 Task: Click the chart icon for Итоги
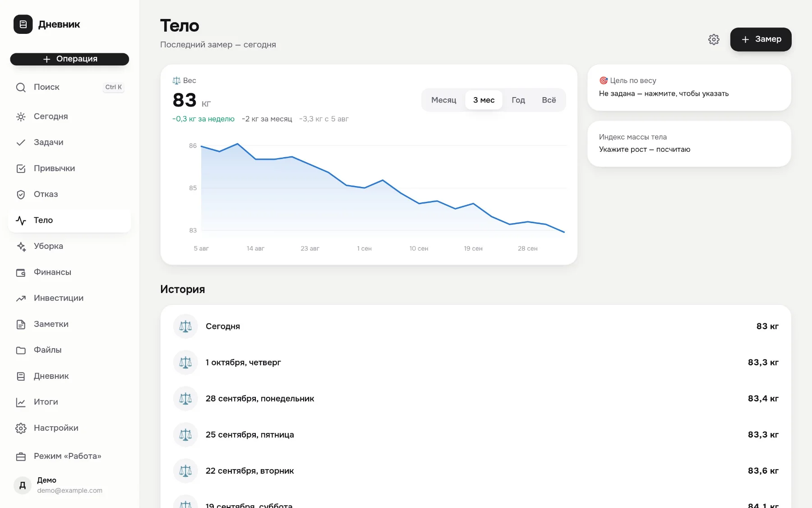click(21, 402)
